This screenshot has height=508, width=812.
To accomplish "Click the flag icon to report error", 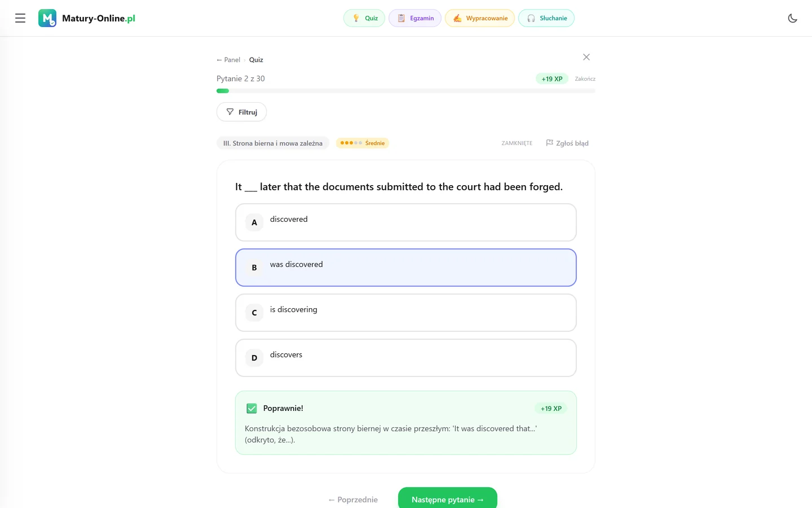I will [550, 143].
